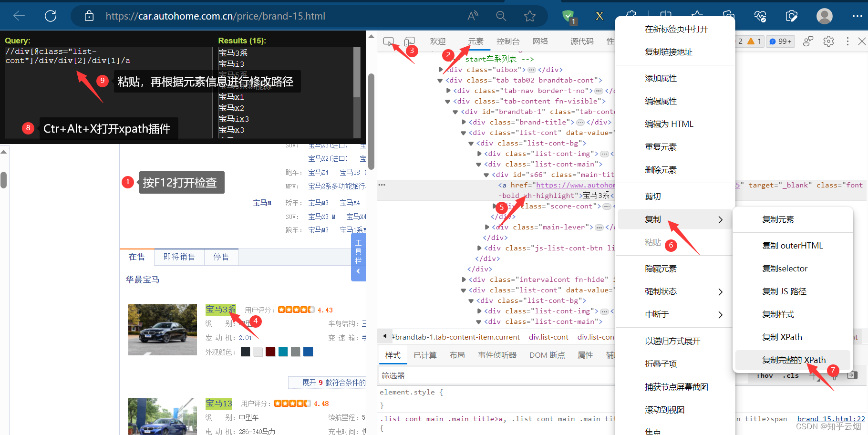Image resolution: width=868 pixels, height=435 pixels.
Task: Open the brand-15.html:22 source link
Action: point(831,419)
